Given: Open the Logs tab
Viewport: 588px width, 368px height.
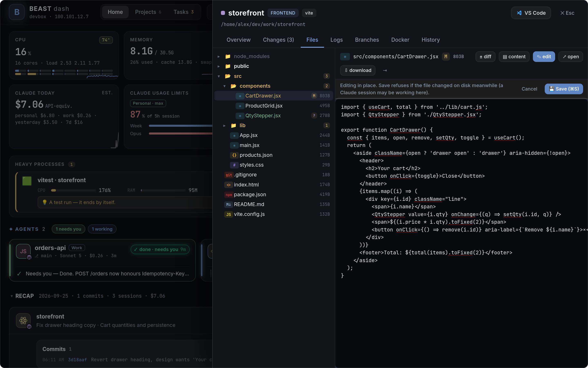Looking at the screenshot, I should [336, 40].
